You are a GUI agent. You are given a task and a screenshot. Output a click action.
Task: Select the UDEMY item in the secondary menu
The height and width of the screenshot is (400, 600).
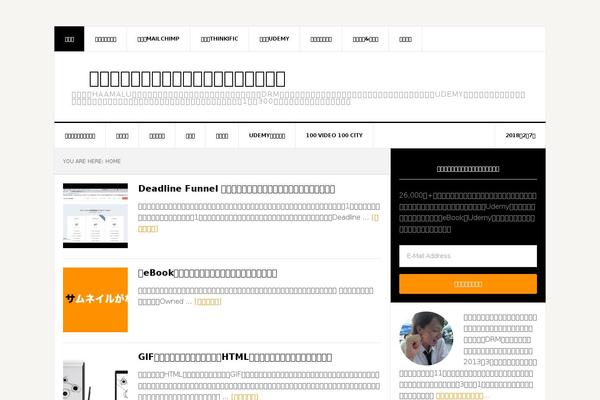[x=267, y=136]
